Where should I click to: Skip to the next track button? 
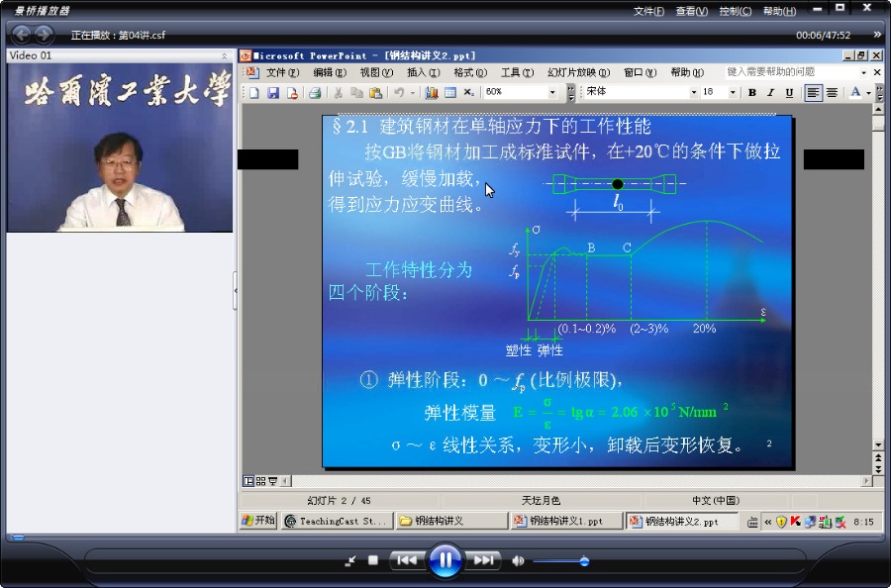click(483, 560)
